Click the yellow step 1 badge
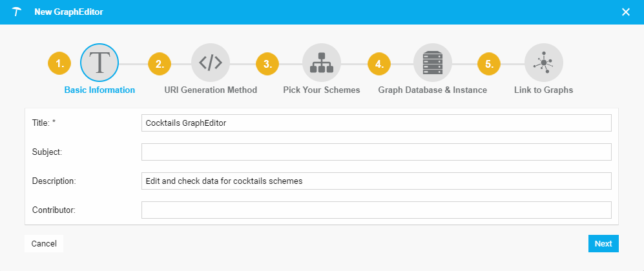This screenshot has height=271, width=644. coord(59,63)
